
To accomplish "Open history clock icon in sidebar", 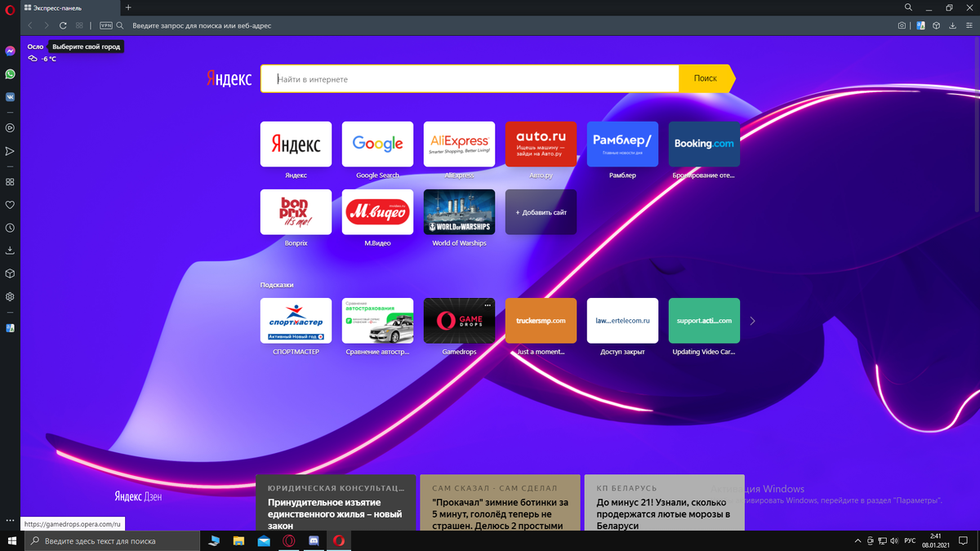I will pyautogui.click(x=10, y=228).
